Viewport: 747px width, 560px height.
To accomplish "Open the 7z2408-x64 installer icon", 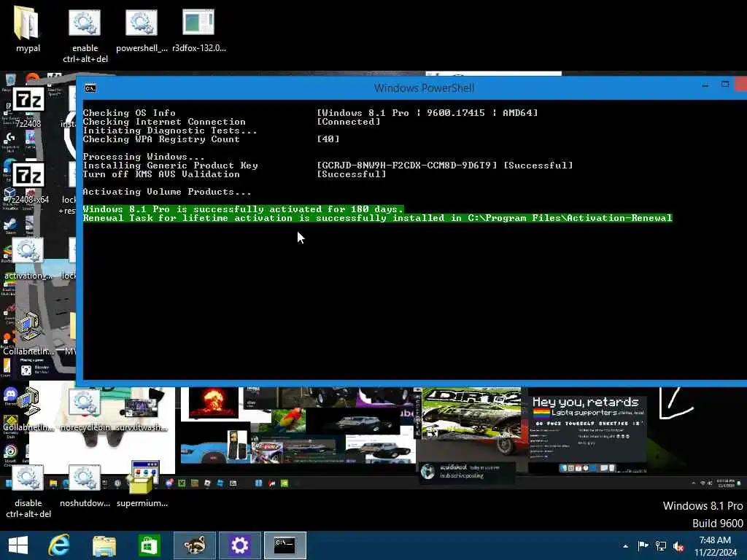I will (x=28, y=183).
